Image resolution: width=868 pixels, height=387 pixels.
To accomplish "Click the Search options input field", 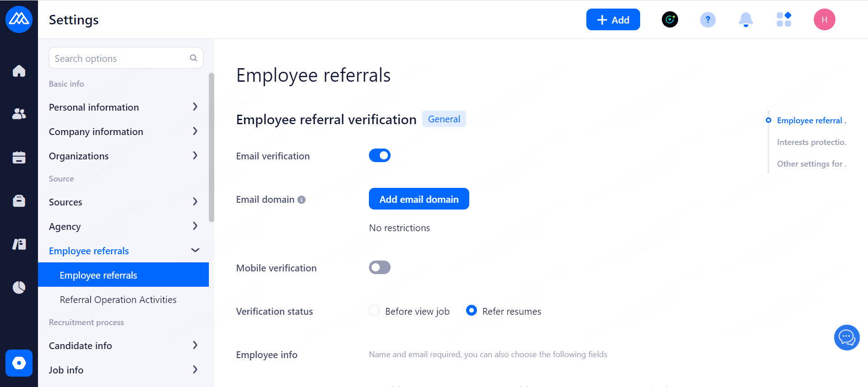I will point(120,58).
